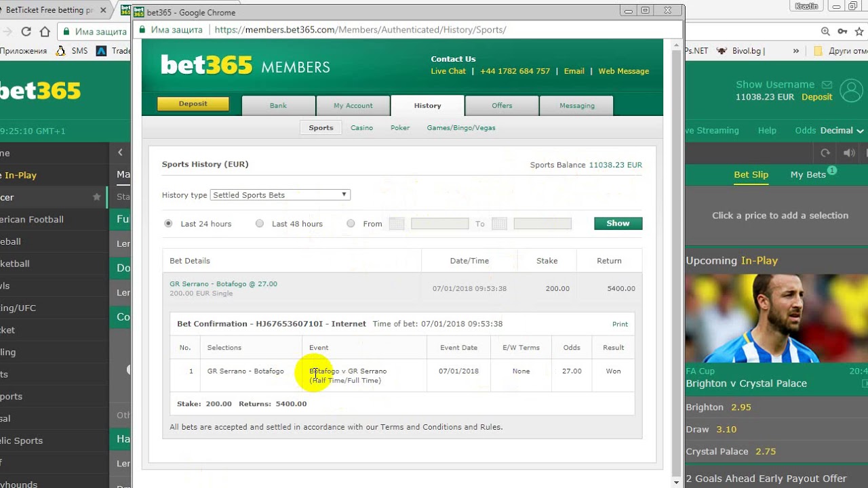Select In-Play in the left sidebar
This screenshot has height=488, width=868.
(20, 175)
